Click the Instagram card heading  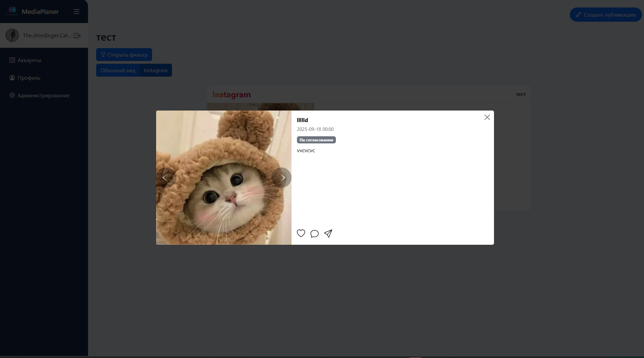click(x=232, y=95)
